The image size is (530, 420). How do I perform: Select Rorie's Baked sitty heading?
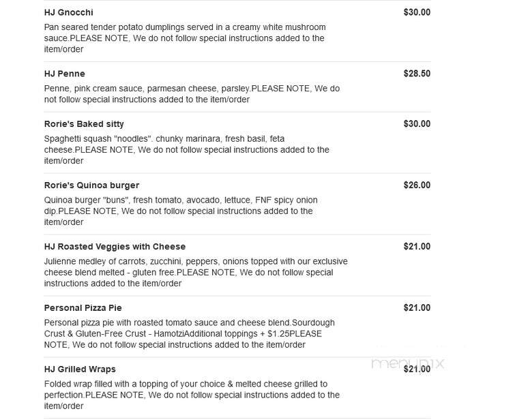point(84,124)
